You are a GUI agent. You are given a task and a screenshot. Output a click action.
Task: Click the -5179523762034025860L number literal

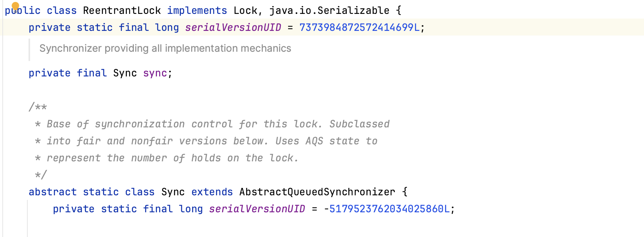387,209
